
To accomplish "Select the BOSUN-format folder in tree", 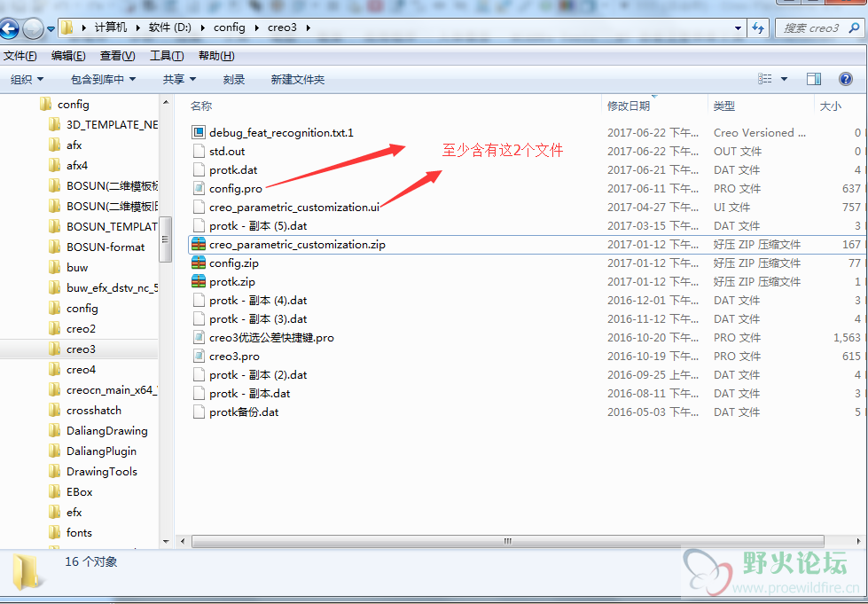I will coord(106,247).
